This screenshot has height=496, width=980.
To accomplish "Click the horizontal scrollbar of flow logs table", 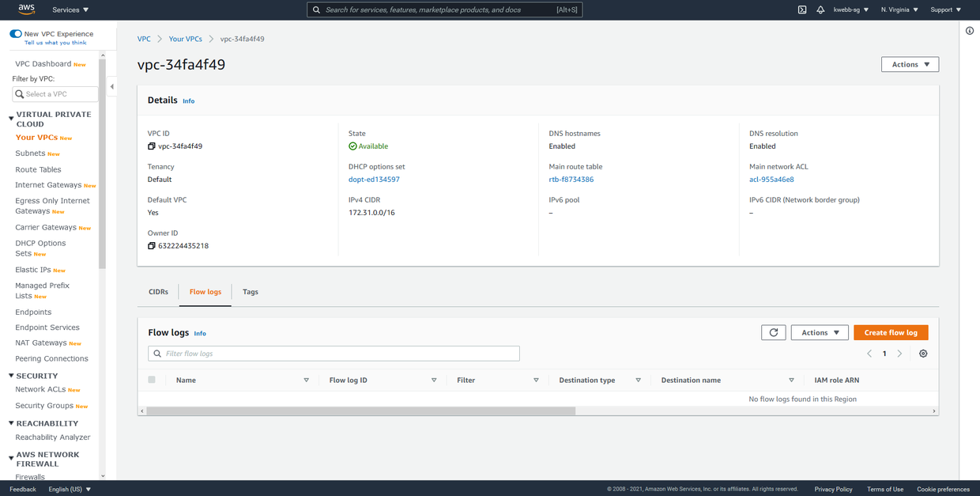I will click(361, 411).
